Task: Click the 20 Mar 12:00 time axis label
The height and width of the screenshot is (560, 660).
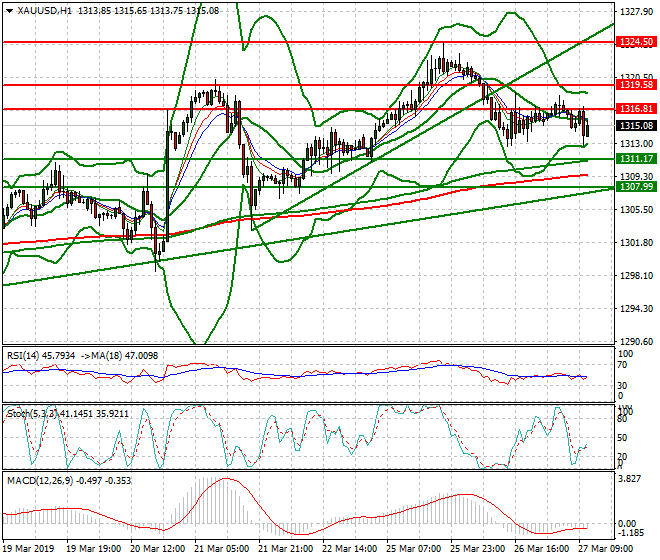Action: tap(157, 549)
